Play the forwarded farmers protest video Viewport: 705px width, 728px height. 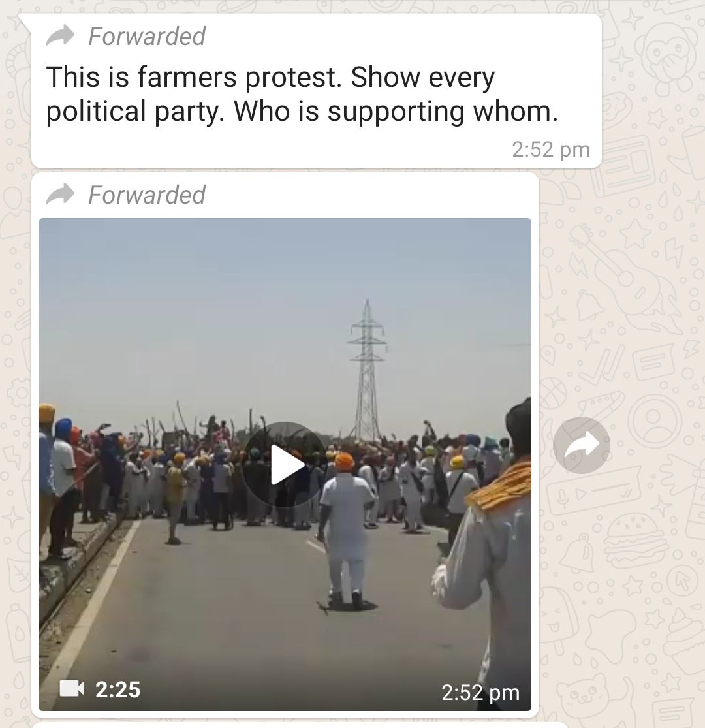[285, 464]
